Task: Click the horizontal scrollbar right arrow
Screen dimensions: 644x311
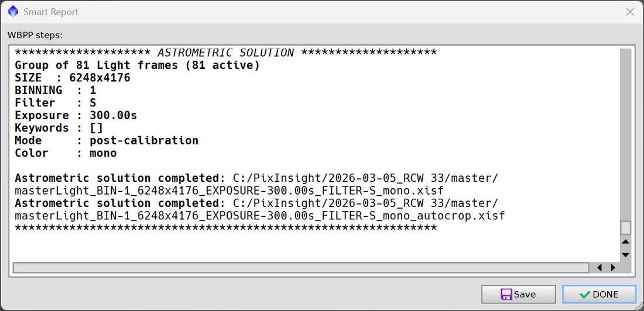Action: tap(613, 268)
